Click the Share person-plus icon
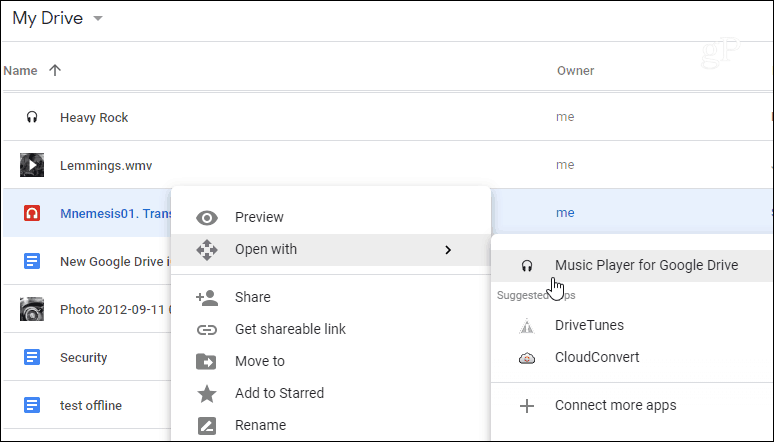The height and width of the screenshot is (442, 774). [207, 297]
